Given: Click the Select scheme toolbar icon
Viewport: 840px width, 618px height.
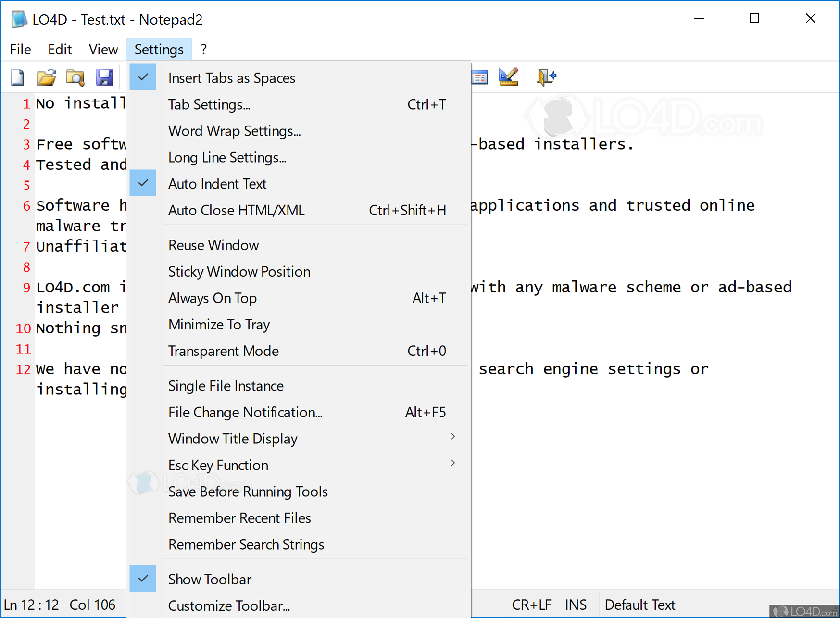Looking at the screenshot, I should pyautogui.click(x=480, y=77).
